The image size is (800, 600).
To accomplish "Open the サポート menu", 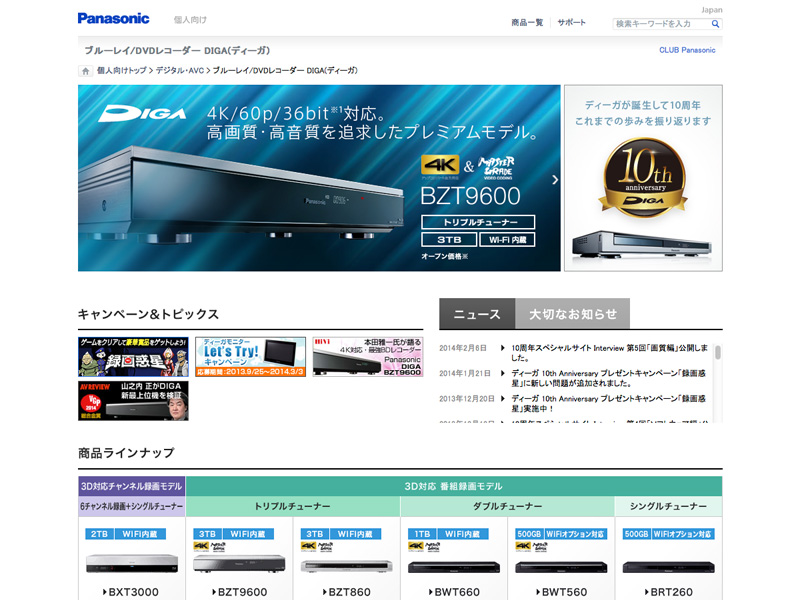I will [571, 22].
